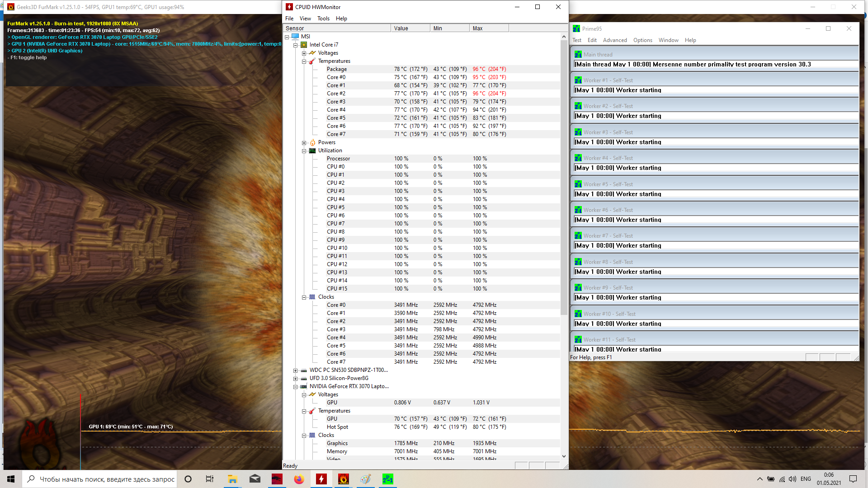Open File Explorer from the taskbar
The width and height of the screenshot is (868, 488).
coord(232,479)
